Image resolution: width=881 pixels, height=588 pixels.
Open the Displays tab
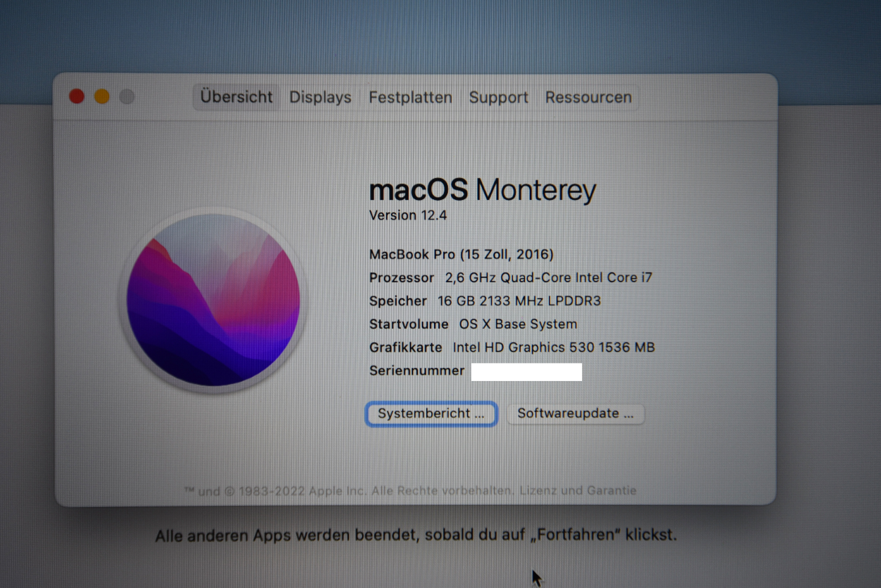[320, 97]
